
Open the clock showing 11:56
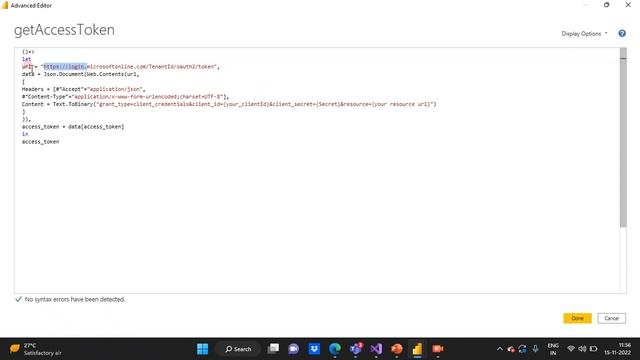[x=618, y=349]
